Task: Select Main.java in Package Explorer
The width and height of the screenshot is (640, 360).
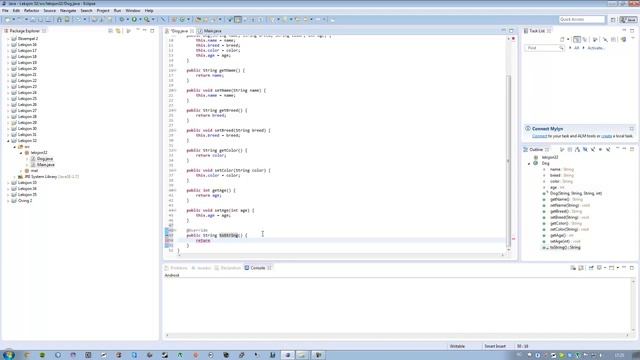Action: 46,165
